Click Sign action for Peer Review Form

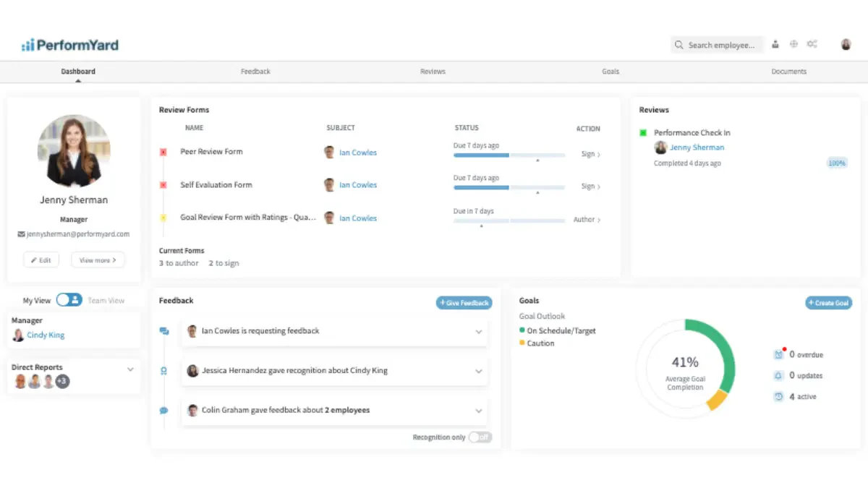590,154
